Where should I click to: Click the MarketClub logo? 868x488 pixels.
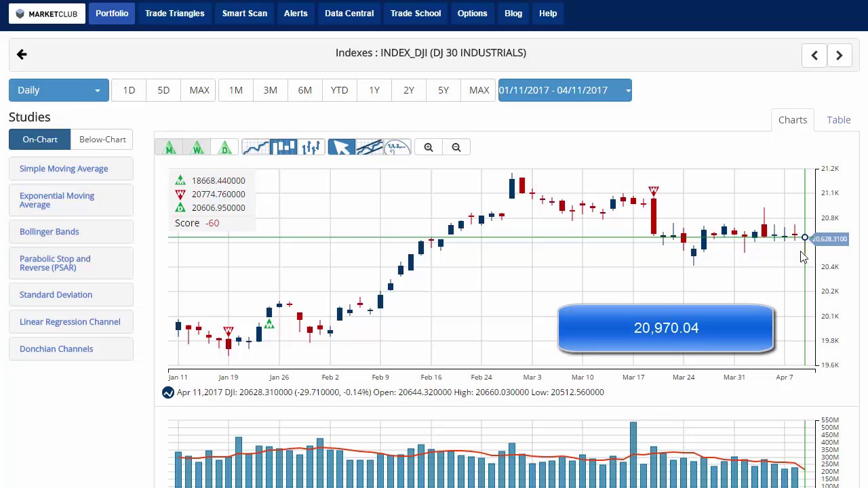point(47,14)
